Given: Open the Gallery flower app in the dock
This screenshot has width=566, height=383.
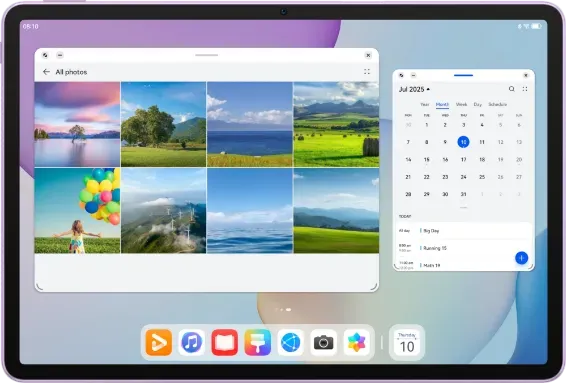Looking at the screenshot, I should [x=357, y=342].
